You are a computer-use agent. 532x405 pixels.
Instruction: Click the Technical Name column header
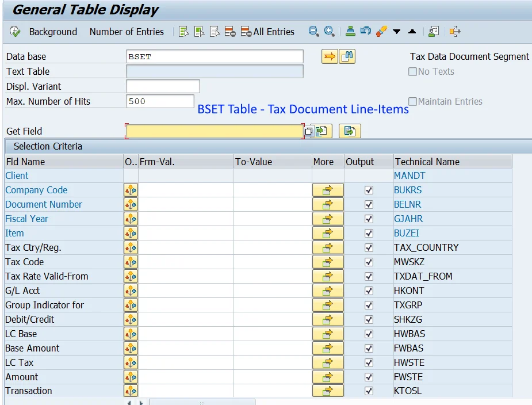(453, 162)
